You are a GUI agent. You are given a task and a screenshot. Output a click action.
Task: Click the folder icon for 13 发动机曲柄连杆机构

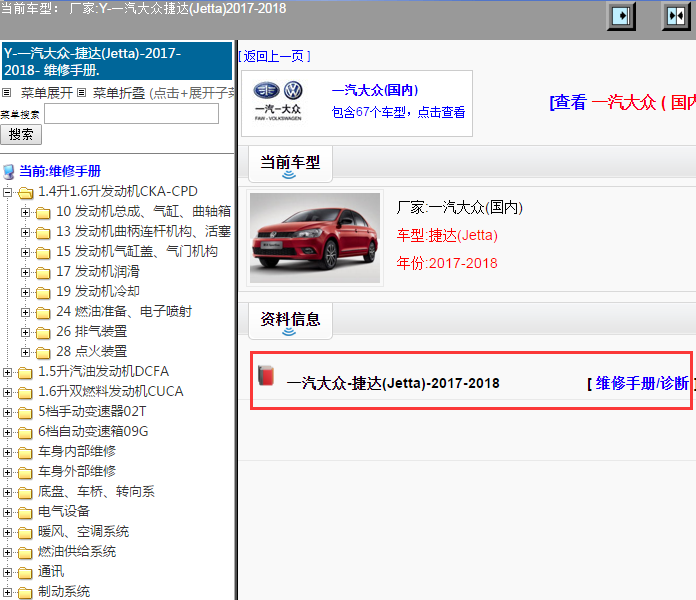[x=43, y=233]
